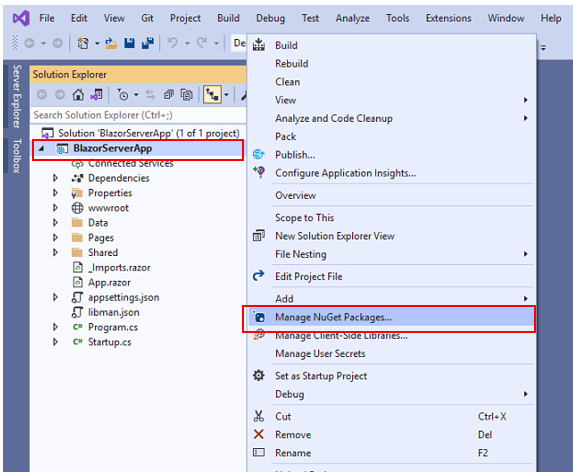Open the File menu
The height and width of the screenshot is (473, 573).
(x=47, y=18)
